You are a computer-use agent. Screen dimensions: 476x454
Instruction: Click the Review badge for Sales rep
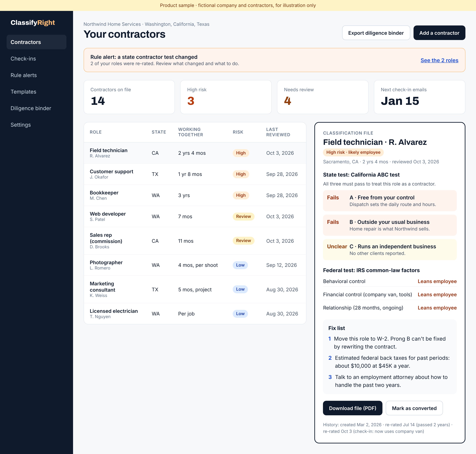click(x=243, y=241)
